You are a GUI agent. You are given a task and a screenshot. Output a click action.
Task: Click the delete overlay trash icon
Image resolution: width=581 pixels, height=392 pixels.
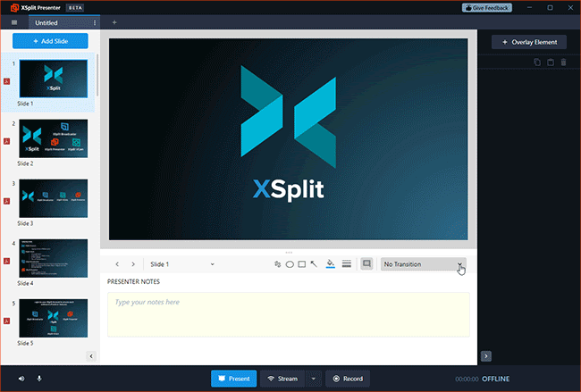pyautogui.click(x=564, y=63)
